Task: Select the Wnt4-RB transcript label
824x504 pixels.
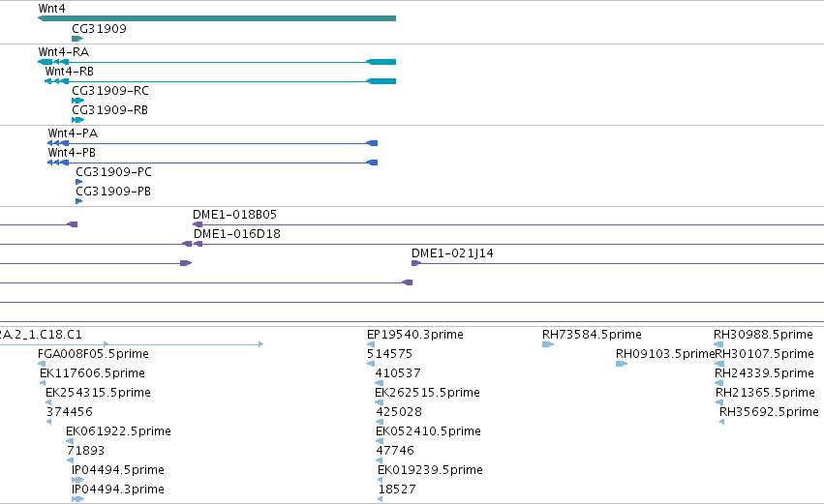Action: click(x=70, y=72)
